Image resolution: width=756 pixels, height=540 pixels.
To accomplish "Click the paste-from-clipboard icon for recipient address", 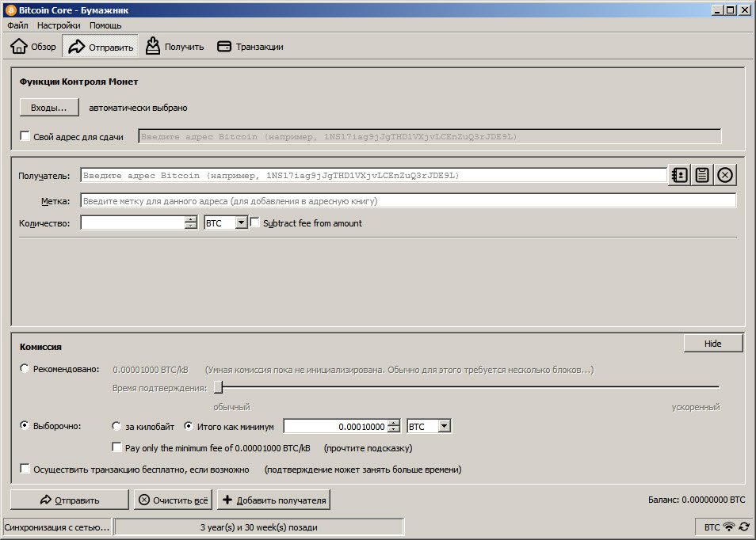I will (x=702, y=175).
